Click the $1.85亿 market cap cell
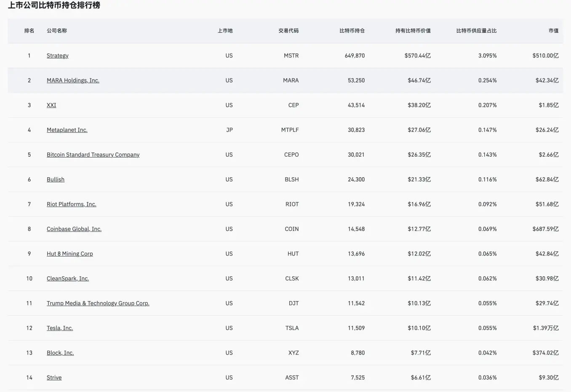571x392 pixels. [x=549, y=105]
